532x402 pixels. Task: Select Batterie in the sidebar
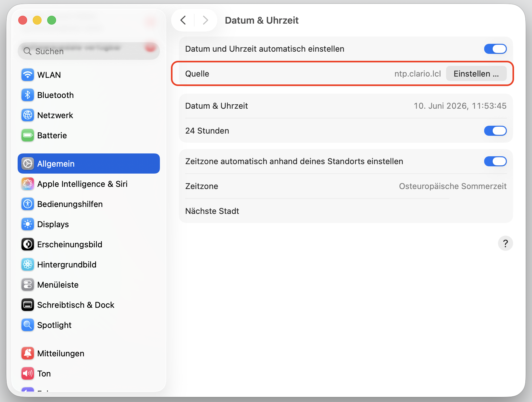click(89, 135)
